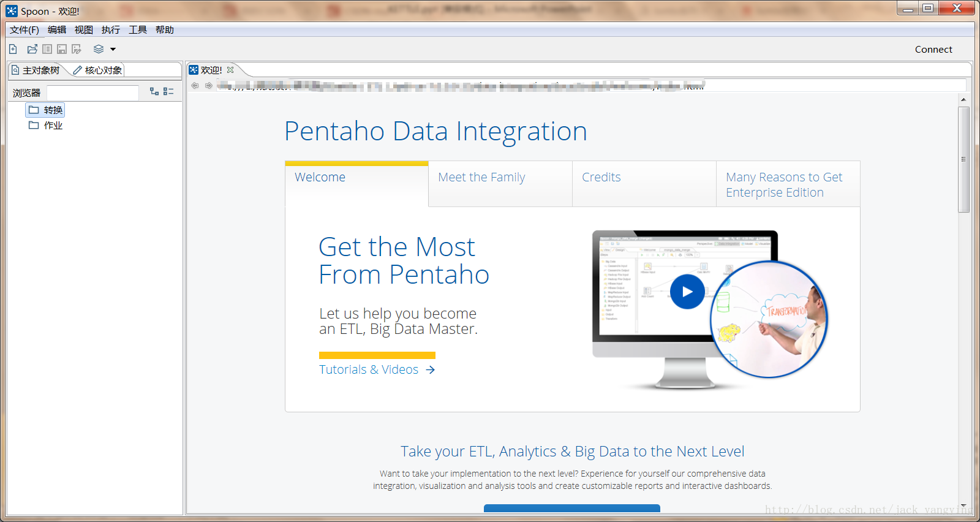Click the scrollbar up arrow
The height and width of the screenshot is (522, 980).
tap(963, 99)
